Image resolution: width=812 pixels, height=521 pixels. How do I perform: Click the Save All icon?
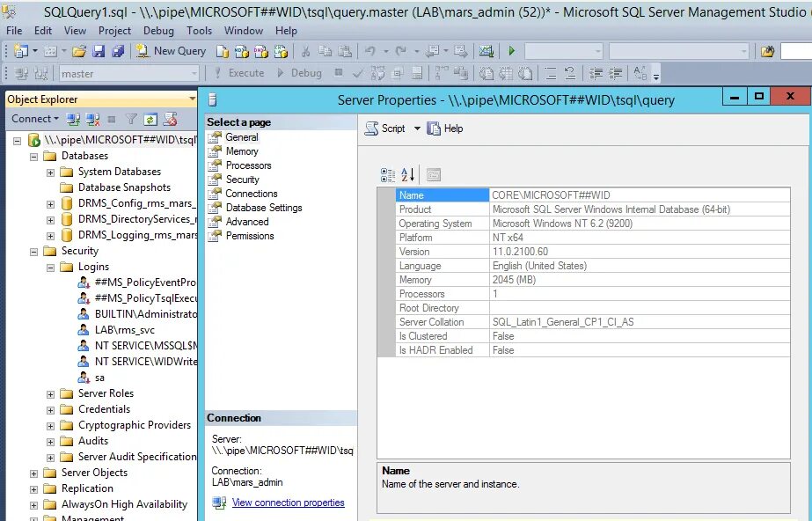tap(118, 51)
